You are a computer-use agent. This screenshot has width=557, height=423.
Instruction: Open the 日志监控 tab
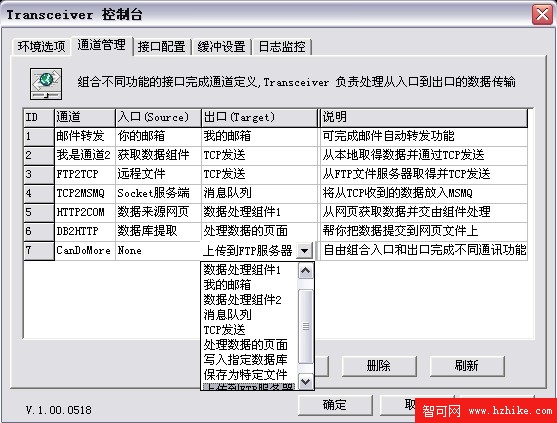click(282, 47)
